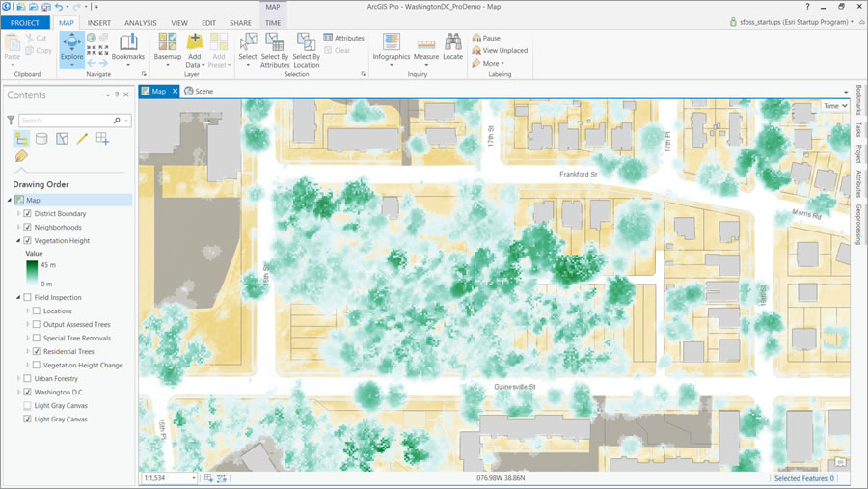Expand the Urban Forestry layer
The width and height of the screenshot is (868, 489).
click(x=18, y=378)
